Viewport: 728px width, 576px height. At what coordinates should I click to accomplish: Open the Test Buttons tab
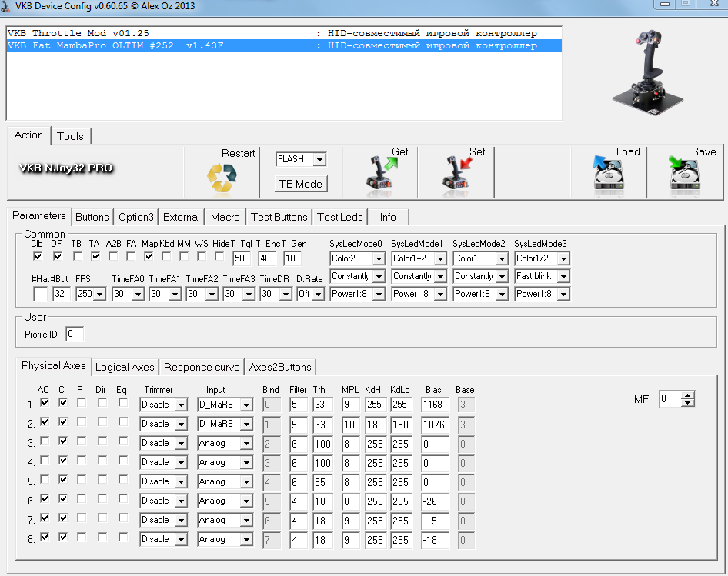(x=279, y=217)
